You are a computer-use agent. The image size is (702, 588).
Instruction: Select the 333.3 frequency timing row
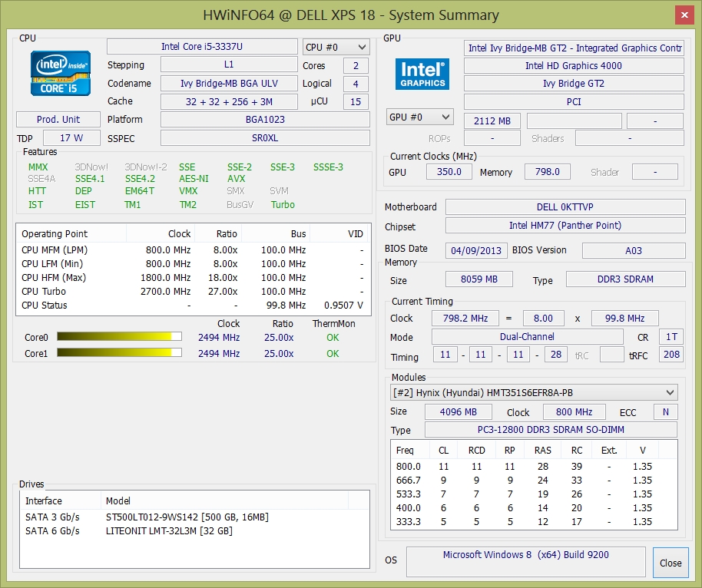click(534, 522)
